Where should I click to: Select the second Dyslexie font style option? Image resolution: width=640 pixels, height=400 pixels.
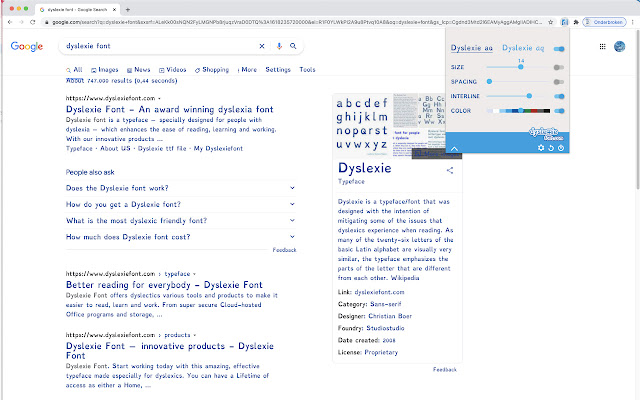click(523, 48)
